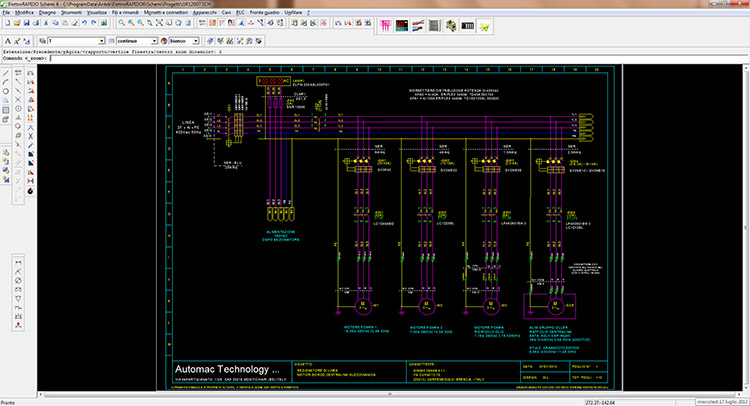Open the Apparecchi menu
Screen dimensions: 750x406
click(x=205, y=12)
